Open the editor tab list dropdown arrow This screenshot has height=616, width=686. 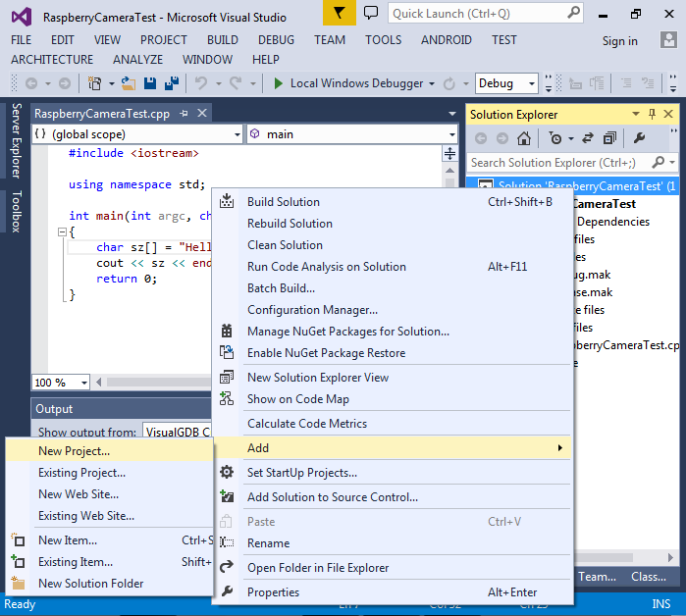pyautogui.click(x=452, y=114)
